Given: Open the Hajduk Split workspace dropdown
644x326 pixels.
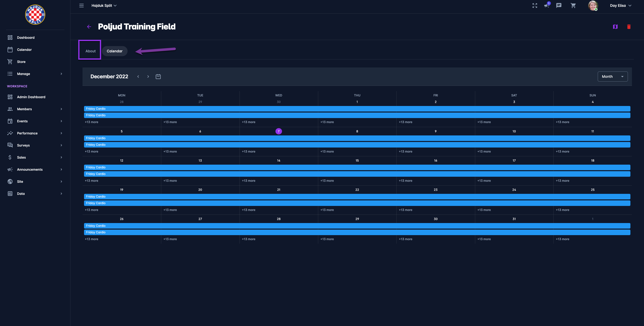Looking at the screenshot, I should click(104, 6).
